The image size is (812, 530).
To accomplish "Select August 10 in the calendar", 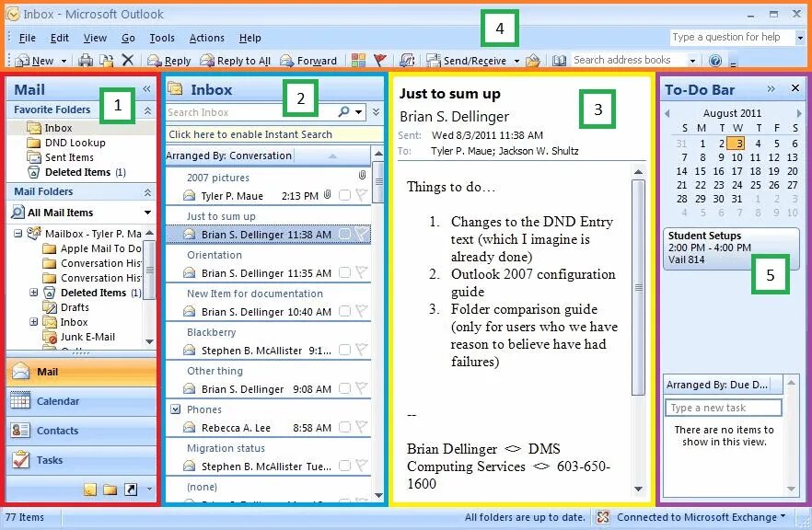I will [x=737, y=157].
